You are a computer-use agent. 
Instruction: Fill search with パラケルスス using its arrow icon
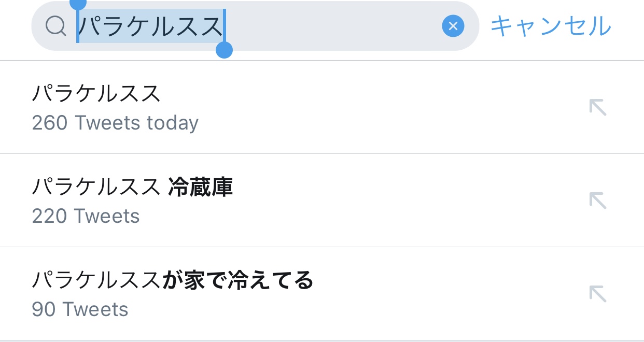597,107
